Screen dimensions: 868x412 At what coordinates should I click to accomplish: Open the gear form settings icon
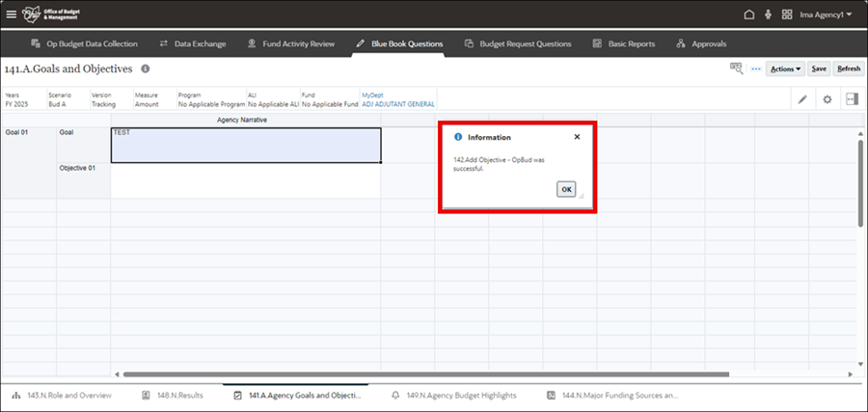click(x=827, y=99)
